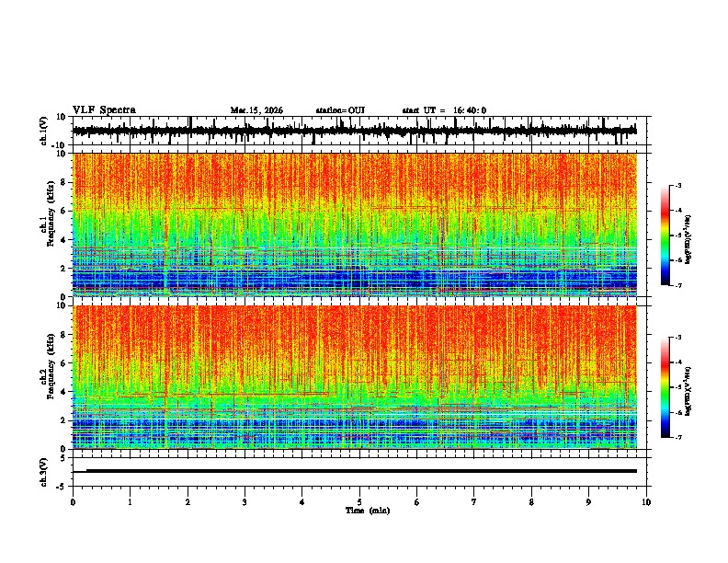Click the "ch.3(V)" axis label
This screenshot has width=728, height=563.
[x=44, y=472]
